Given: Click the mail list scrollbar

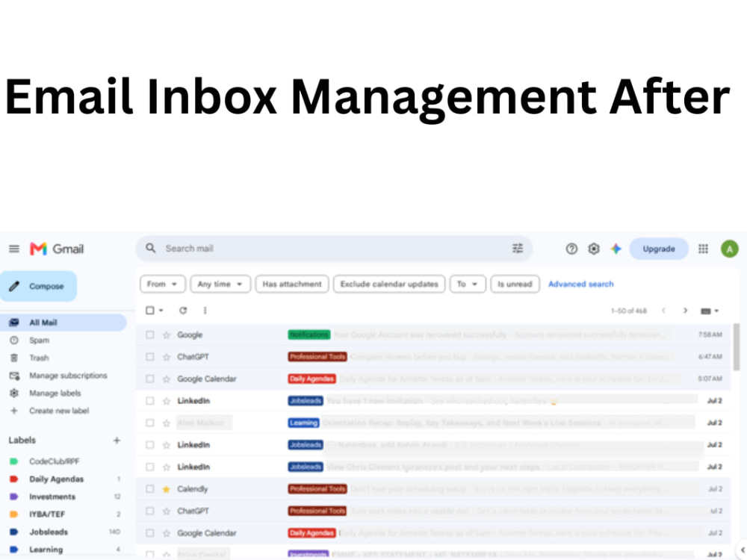Looking at the screenshot, I should (737, 346).
